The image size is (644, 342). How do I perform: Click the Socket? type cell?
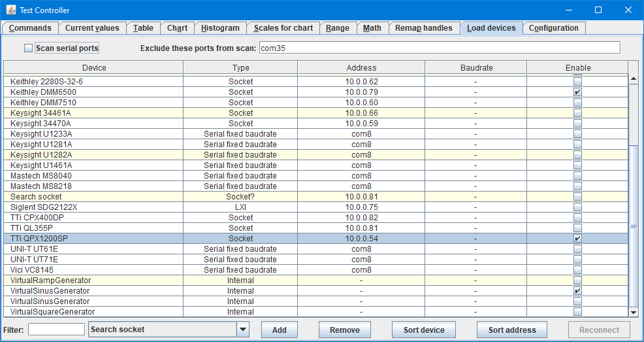240,196
